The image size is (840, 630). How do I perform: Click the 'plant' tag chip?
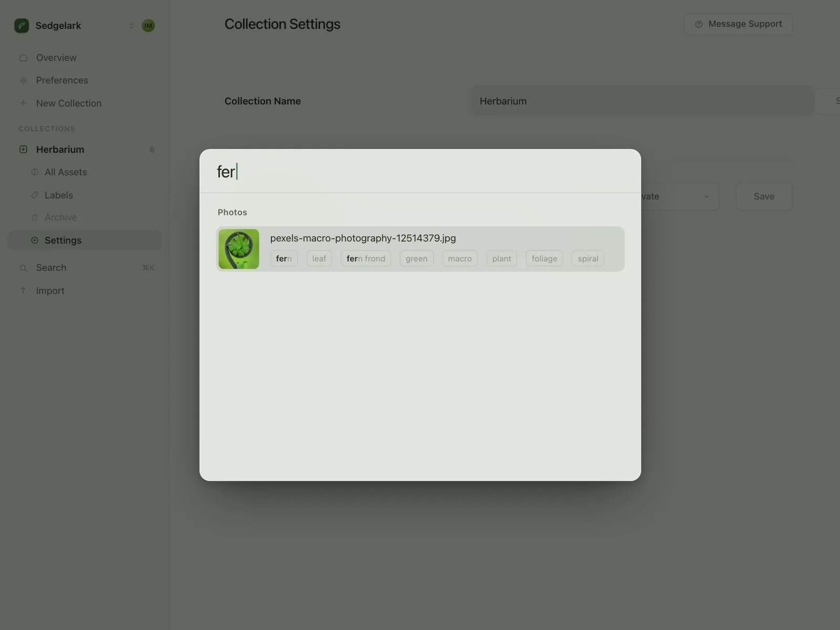502,258
